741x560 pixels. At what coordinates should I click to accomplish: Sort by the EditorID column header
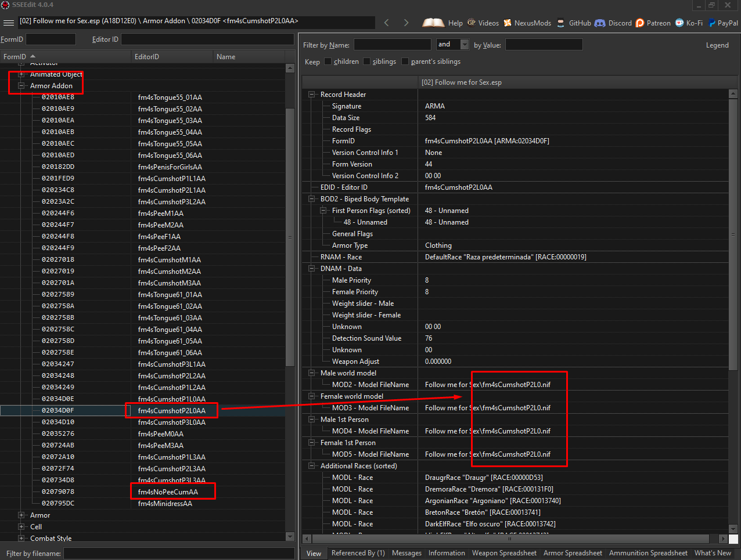click(x=172, y=57)
